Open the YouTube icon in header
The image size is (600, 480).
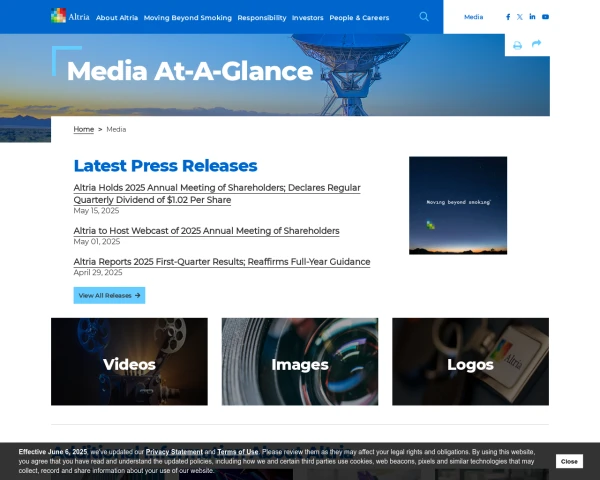pyautogui.click(x=545, y=17)
